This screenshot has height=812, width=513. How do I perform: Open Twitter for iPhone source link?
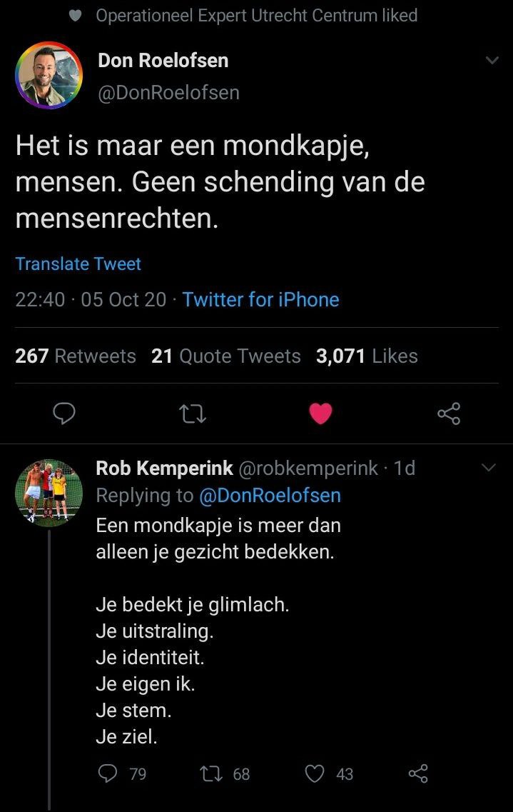coord(260,299)
